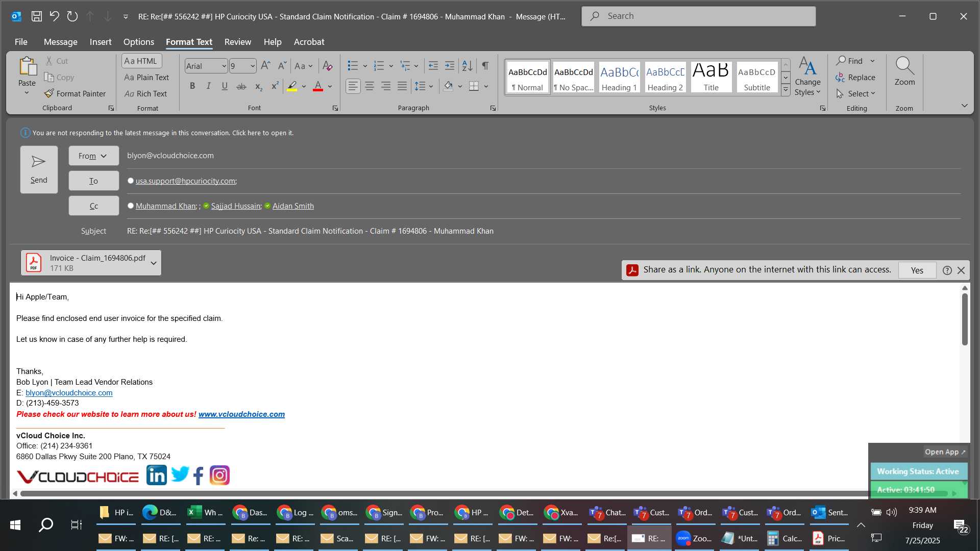
Task: Toggle show paragraph marks
Action: click(x=485, y=66)
